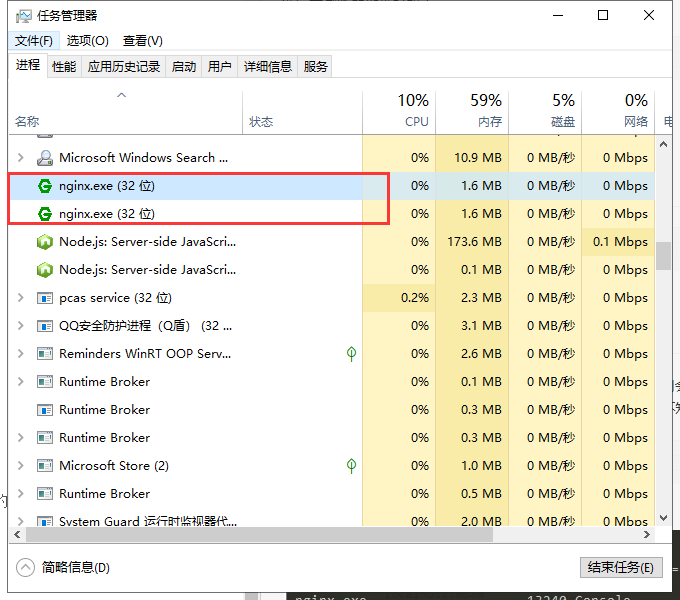Click the vertical scrollbar up arrow
680x600 pixels.
[663, 144]
